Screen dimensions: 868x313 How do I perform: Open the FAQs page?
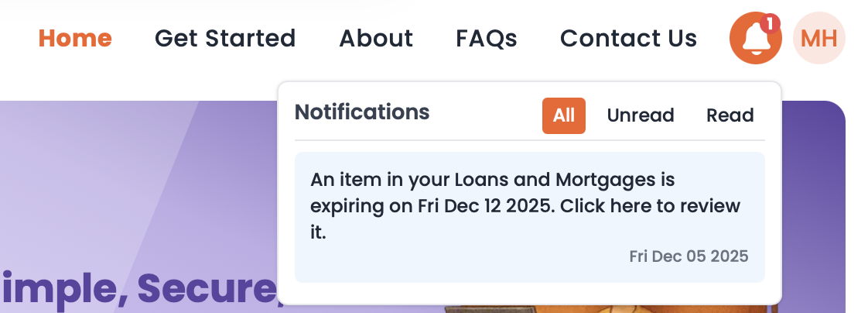pyautogui.click(x=487, y=38)
